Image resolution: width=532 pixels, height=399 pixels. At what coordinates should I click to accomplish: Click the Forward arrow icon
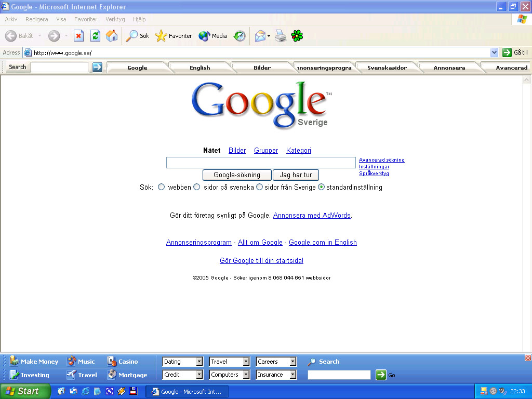[x=54, y=36]
